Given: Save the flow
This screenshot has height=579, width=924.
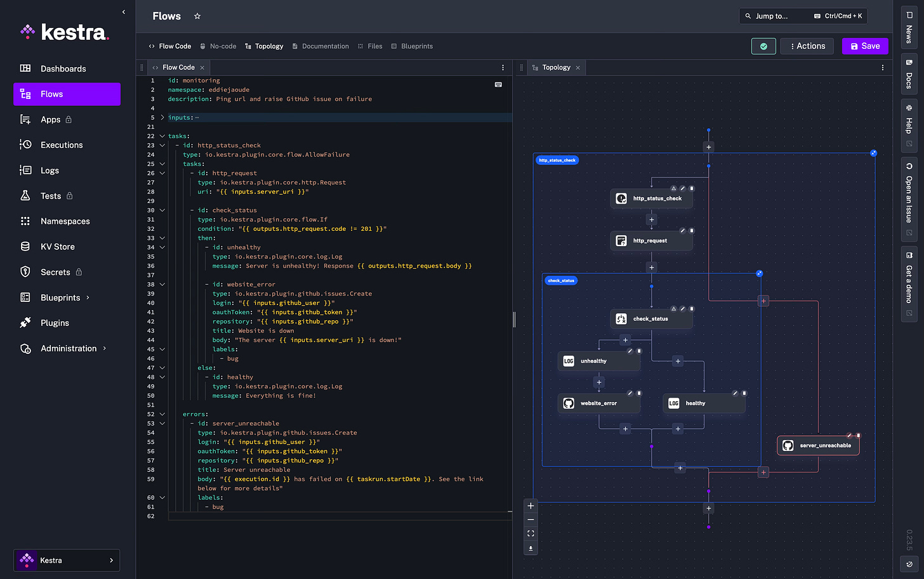Looking at the screenshot, I should point(864,46).
